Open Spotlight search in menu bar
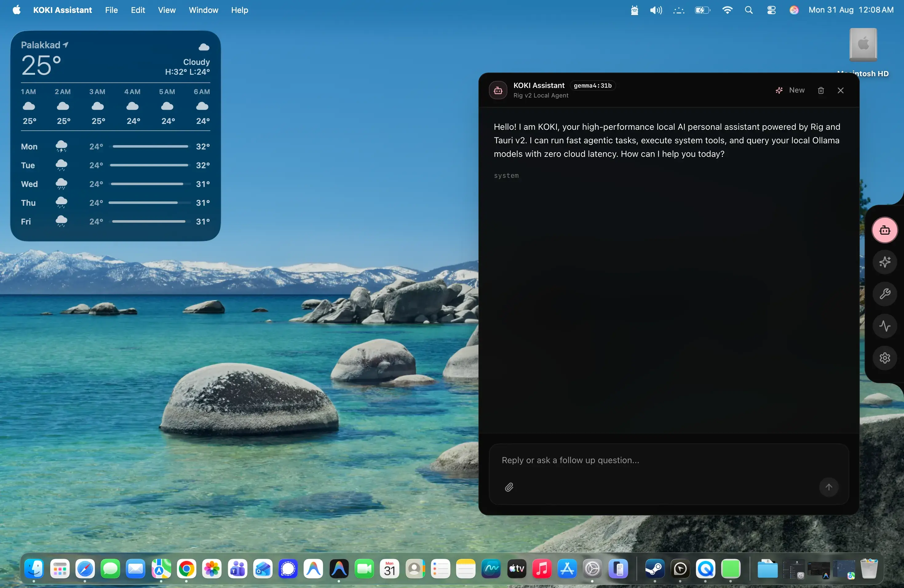 749,10
